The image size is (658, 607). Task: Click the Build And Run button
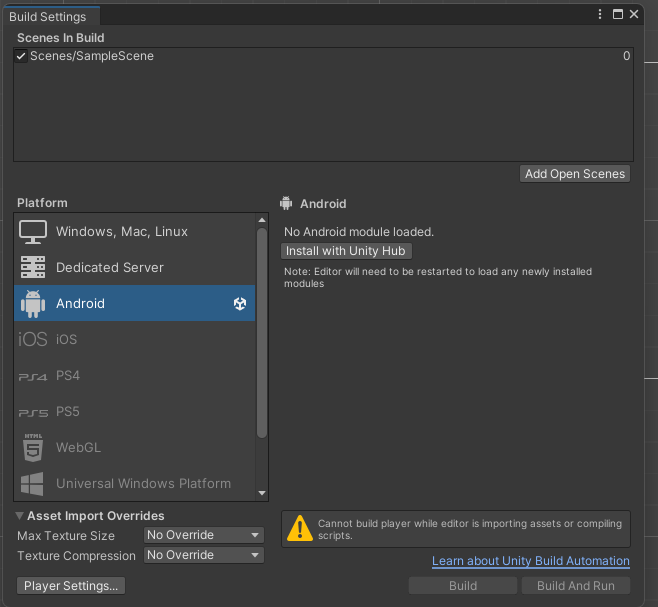tap(576, 586)
